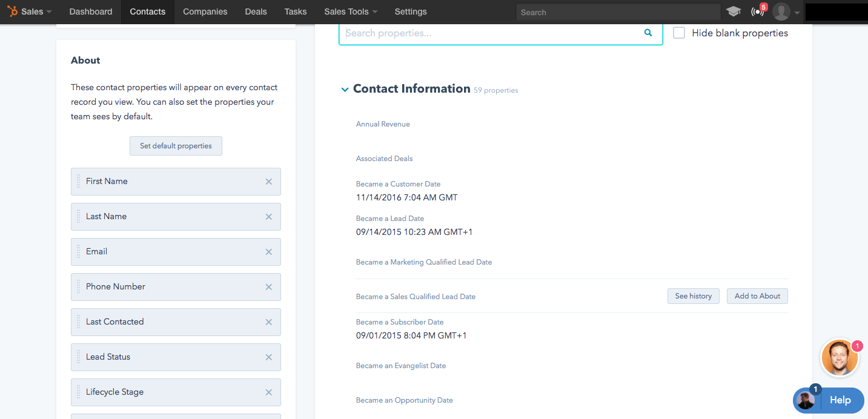Click the Last Contacted property row
Image resolution: width=868 pixels, height=419 pixels.
coord(176,322)
